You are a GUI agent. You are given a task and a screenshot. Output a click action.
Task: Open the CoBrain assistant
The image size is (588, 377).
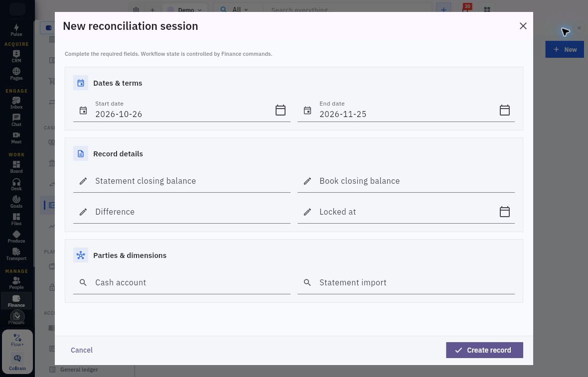(x=17, y=362)
